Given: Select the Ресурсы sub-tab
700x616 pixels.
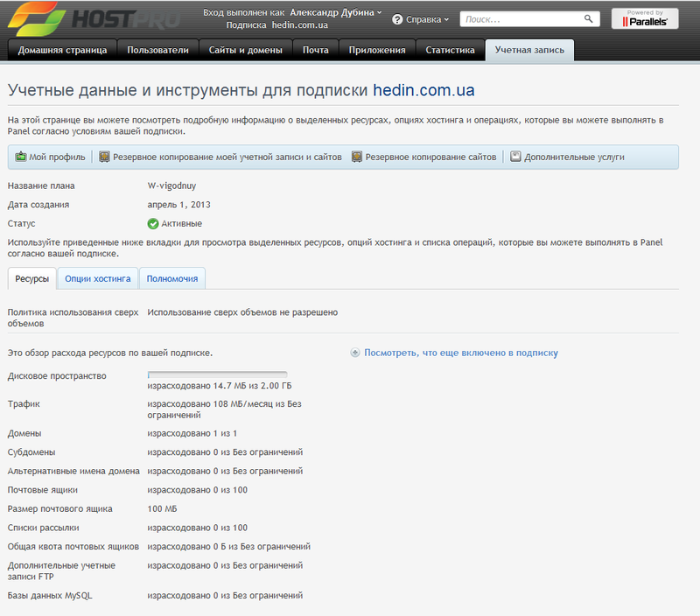Looking at the screenshot, I should point(32,278).
